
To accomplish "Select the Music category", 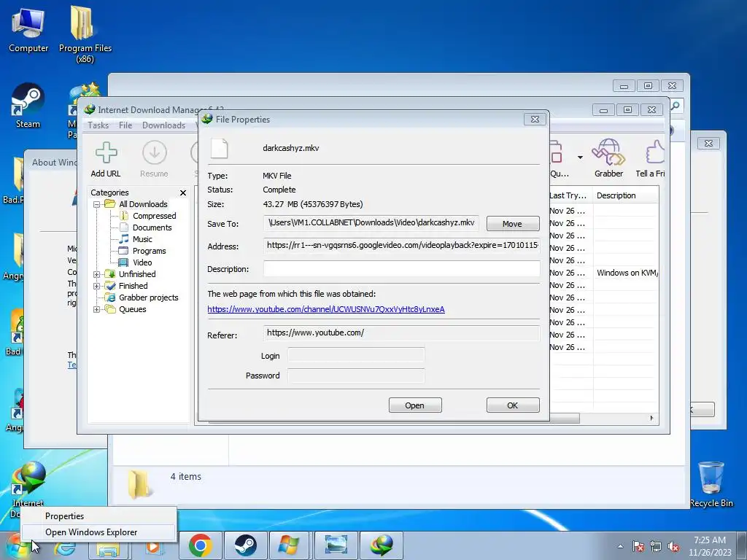I will coord(142,239).
